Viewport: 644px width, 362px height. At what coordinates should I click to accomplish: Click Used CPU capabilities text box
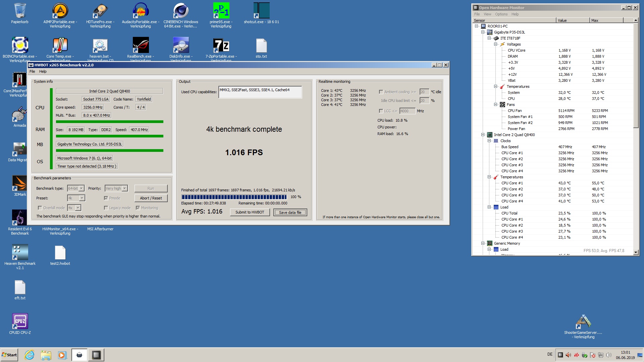[x=260, y=92]
